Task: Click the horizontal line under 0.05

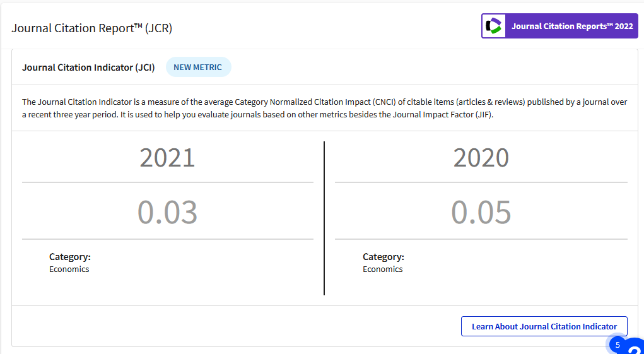Action: tap(481, 239)
